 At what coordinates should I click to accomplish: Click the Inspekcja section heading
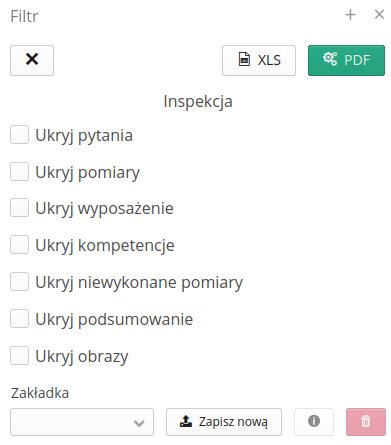[198, 102]
